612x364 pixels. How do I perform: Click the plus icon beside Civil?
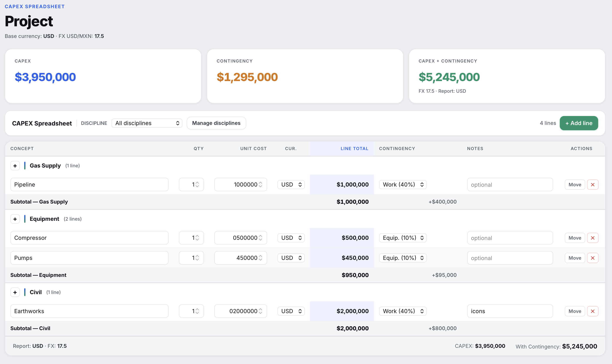[x=15, y=292]
